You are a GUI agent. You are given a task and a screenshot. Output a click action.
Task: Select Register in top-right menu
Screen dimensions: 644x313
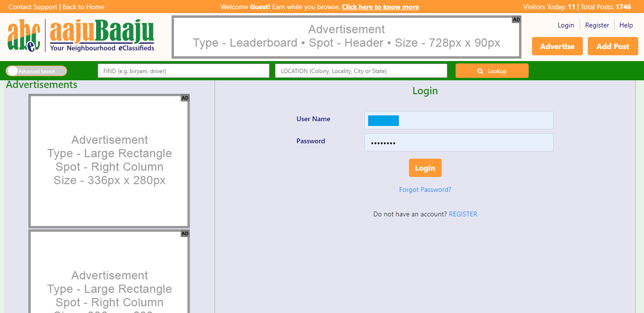[x=597, y=25]
